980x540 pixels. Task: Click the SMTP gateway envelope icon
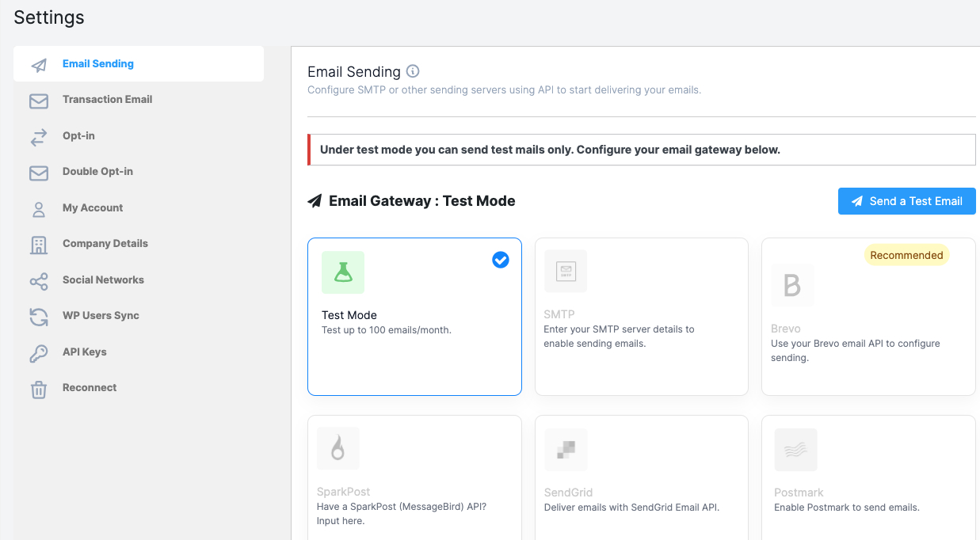(566, 272)
